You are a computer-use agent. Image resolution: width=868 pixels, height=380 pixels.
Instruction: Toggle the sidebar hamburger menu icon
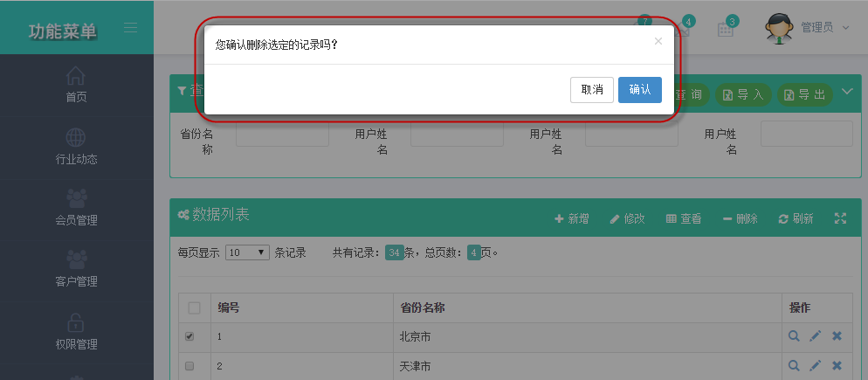pos(131,28)
